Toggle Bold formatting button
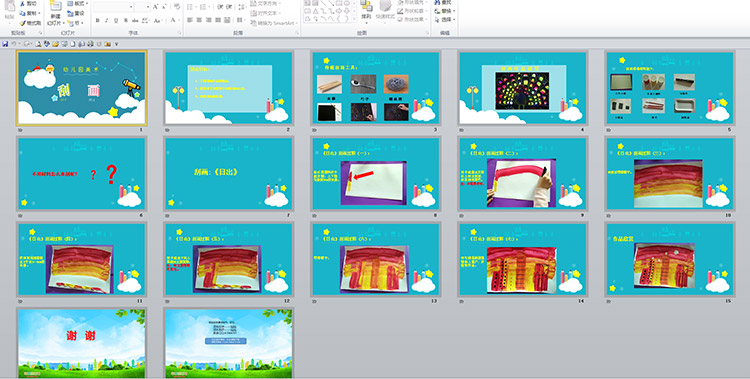 click(x=98, y=21)
